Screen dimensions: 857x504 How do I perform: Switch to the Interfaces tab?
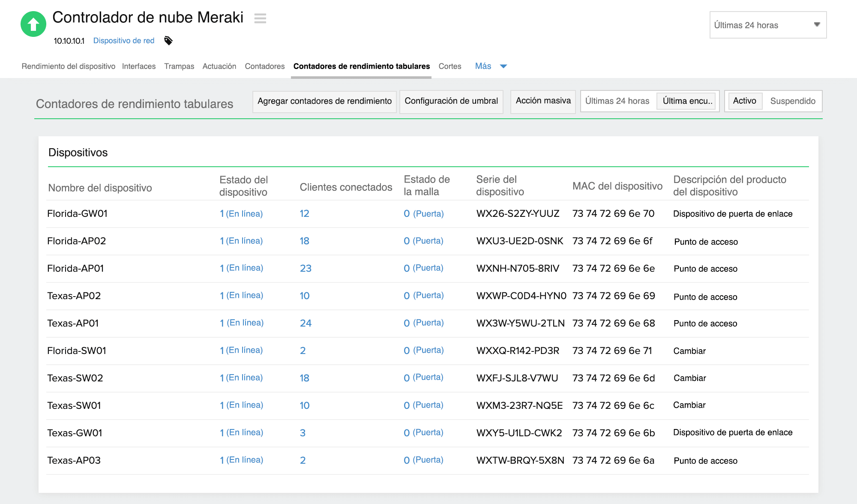tap(138, 66)
